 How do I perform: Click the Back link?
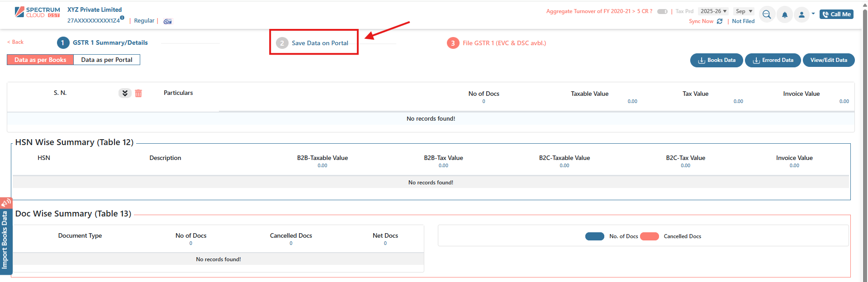point(16,42)
